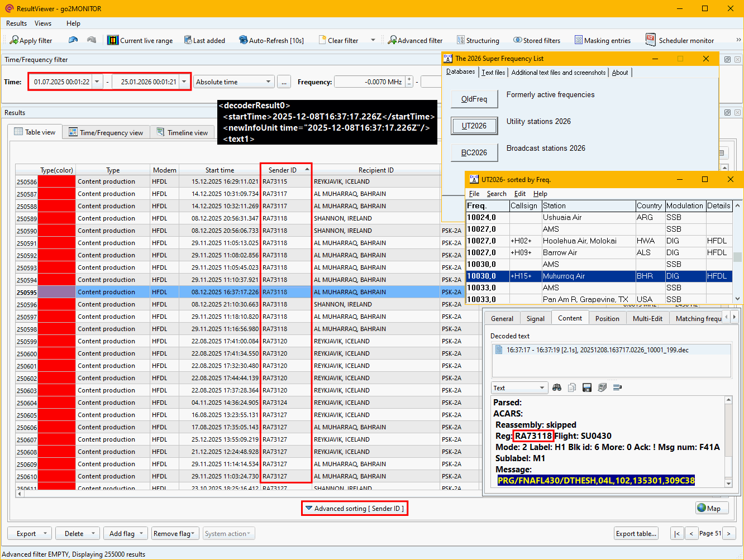Click the binoculars search icon in Decoded text
This screenshot has width=744, height=560.
(x=557, y=387)
